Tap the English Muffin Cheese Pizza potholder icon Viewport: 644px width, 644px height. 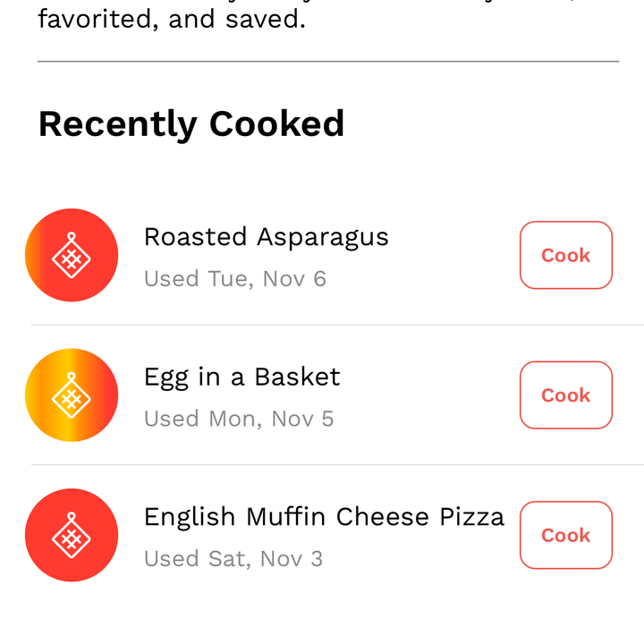(72, 535)
